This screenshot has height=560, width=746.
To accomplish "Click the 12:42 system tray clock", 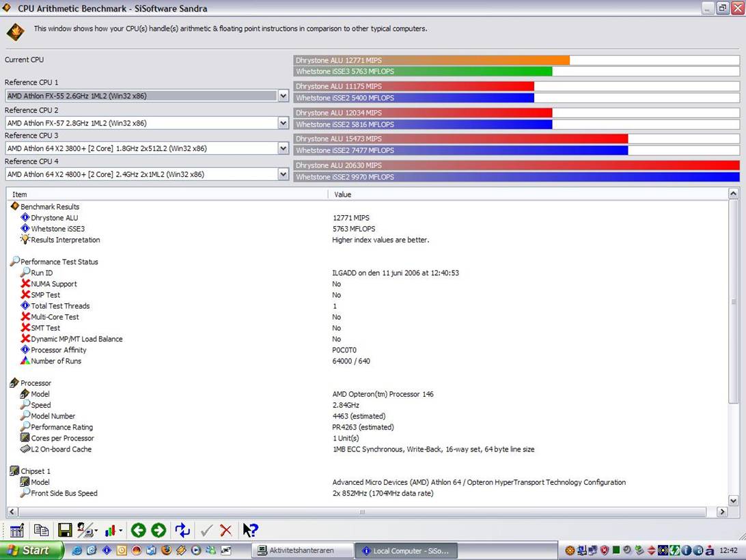I will (x=728, y=550).
